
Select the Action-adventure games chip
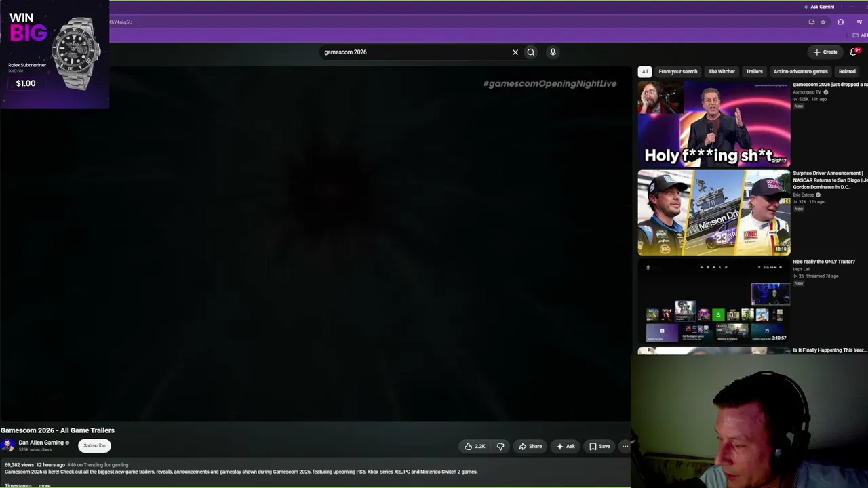point(801,71)
